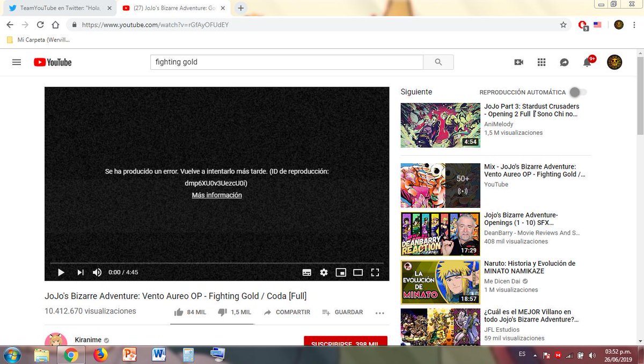
Task: Open the DeanBarry Openings reaction thumbnail
Action: pos(440,234)
